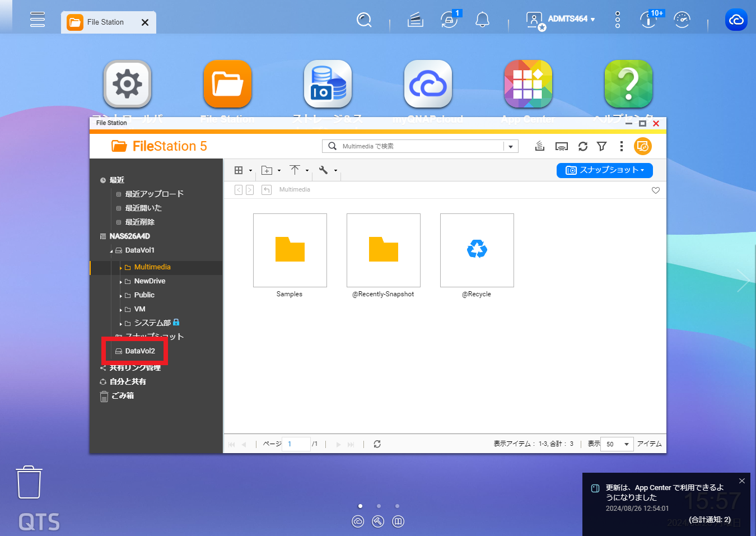Click the snapshot button
Image resolution: width=756 pixels, height=536 pixels.
point(605,170)
